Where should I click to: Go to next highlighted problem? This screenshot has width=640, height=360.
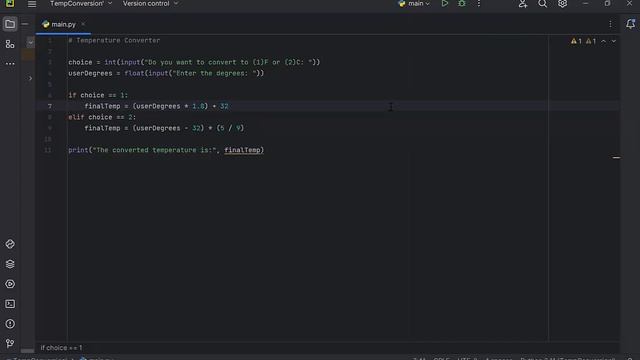613,41
